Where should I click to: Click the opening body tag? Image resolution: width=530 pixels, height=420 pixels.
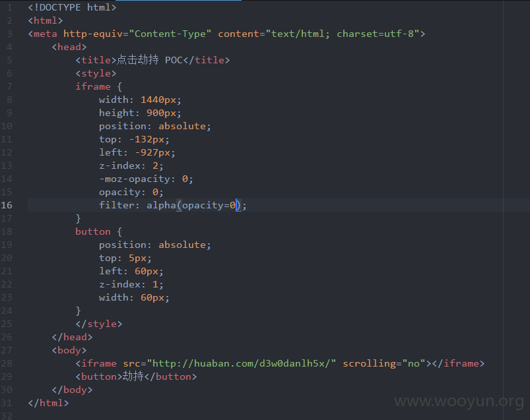coord(69,350)
